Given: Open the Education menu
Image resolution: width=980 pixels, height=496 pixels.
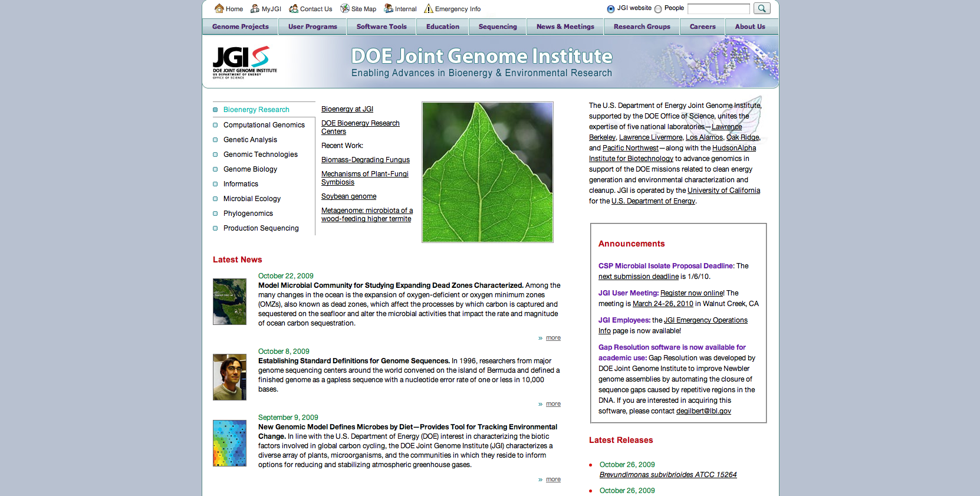Looking at the screenshot, I should 443,27.
